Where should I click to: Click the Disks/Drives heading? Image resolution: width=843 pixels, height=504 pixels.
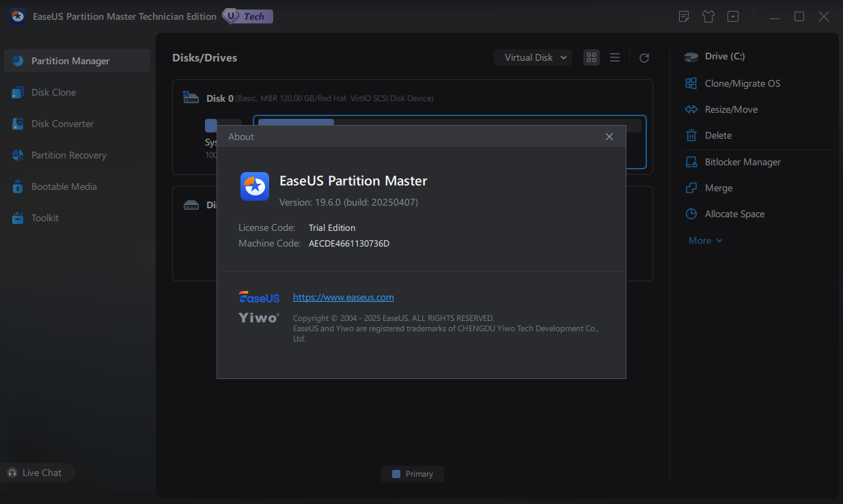(x=205, y=58)
